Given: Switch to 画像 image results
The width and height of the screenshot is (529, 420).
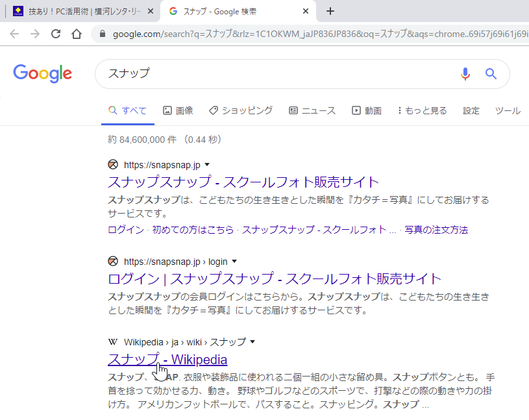Looking at the screenshot, I should pos(178,110).
